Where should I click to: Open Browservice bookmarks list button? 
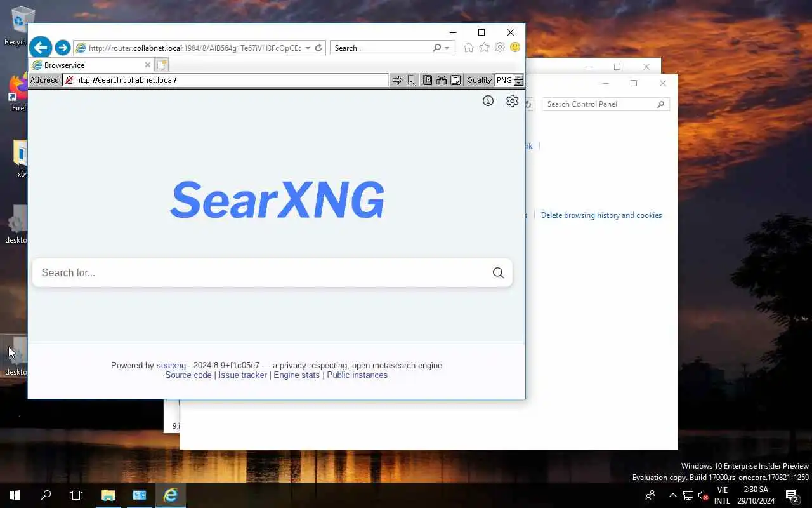pyautogui.click(x=428, y=80)
